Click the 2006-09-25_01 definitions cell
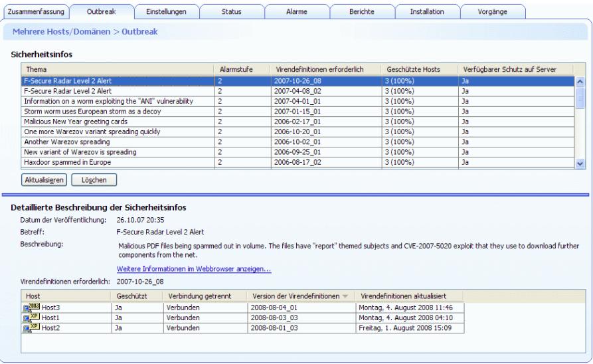The width and height of the screenshot is (593, 364). click(x=327, y=153)
